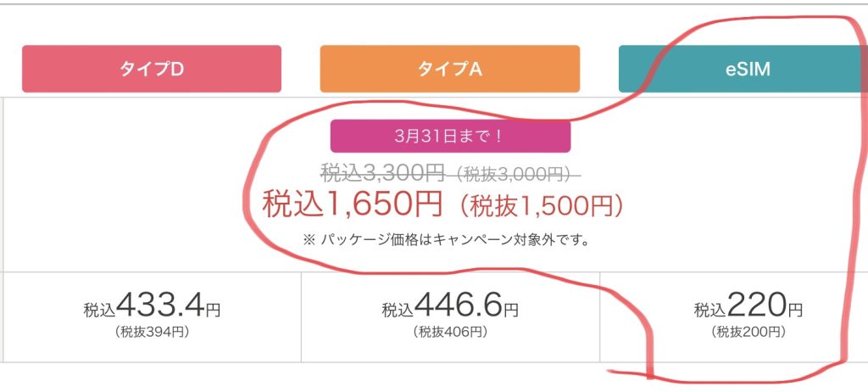
Task: Click the (税抜406円) text under Type A
Action: (x=449, y=332)
